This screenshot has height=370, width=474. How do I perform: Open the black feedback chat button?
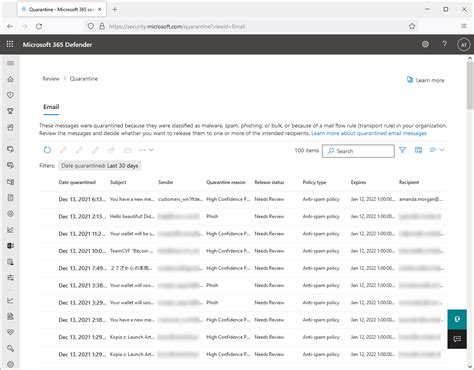click(457, 339)
